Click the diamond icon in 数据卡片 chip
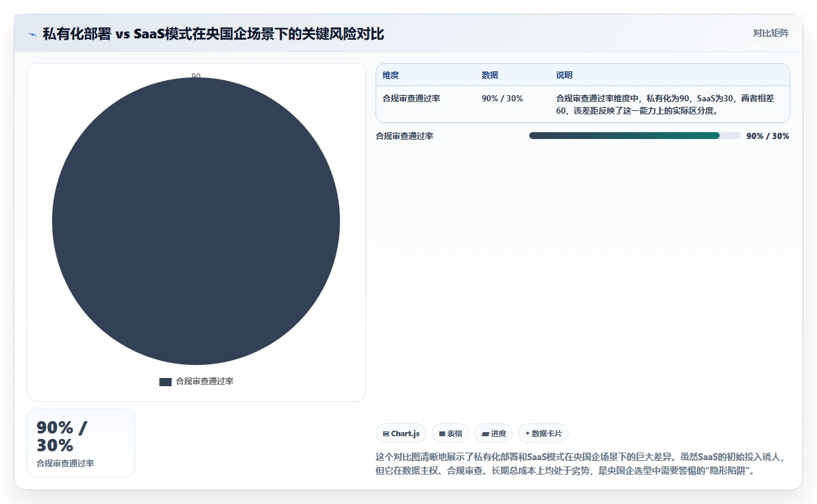Image resolution: width=817 pixels, height=504 pixels. coord(527,433)
